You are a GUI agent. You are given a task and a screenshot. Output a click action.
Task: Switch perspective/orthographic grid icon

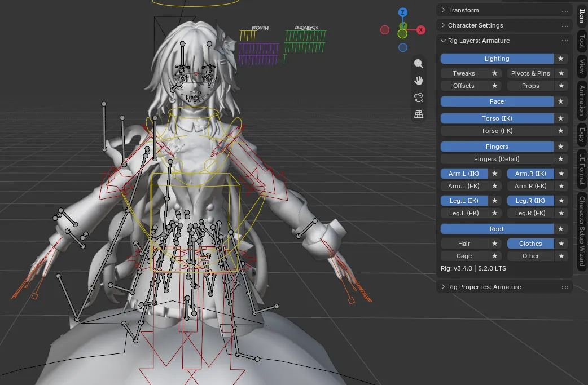pyautogui.click(x=419, y=114)
